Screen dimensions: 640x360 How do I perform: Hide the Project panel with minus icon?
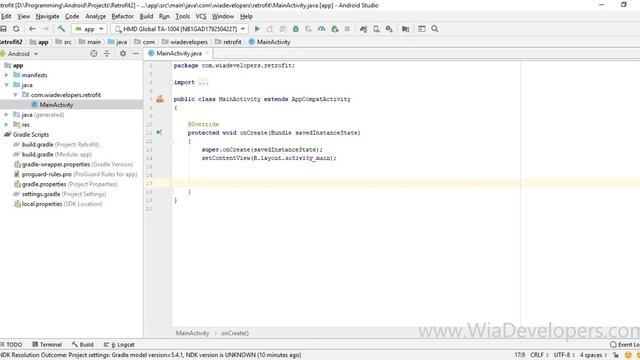(136, 53)
